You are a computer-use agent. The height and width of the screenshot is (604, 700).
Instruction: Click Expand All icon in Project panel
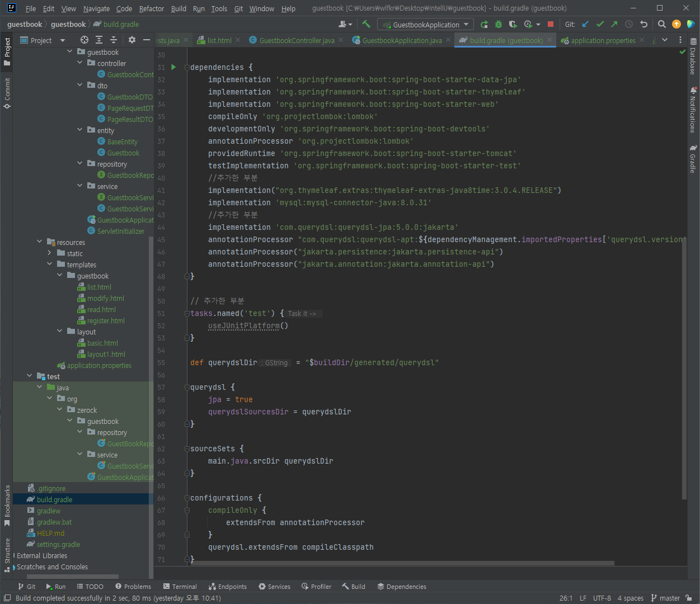tap(99, 40)
